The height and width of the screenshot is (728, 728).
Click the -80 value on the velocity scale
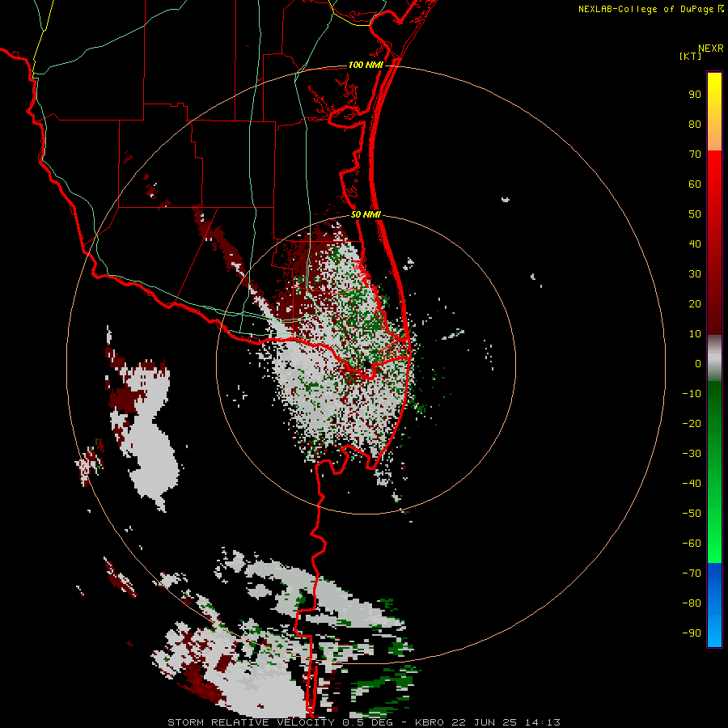click(x=692, y=603)
